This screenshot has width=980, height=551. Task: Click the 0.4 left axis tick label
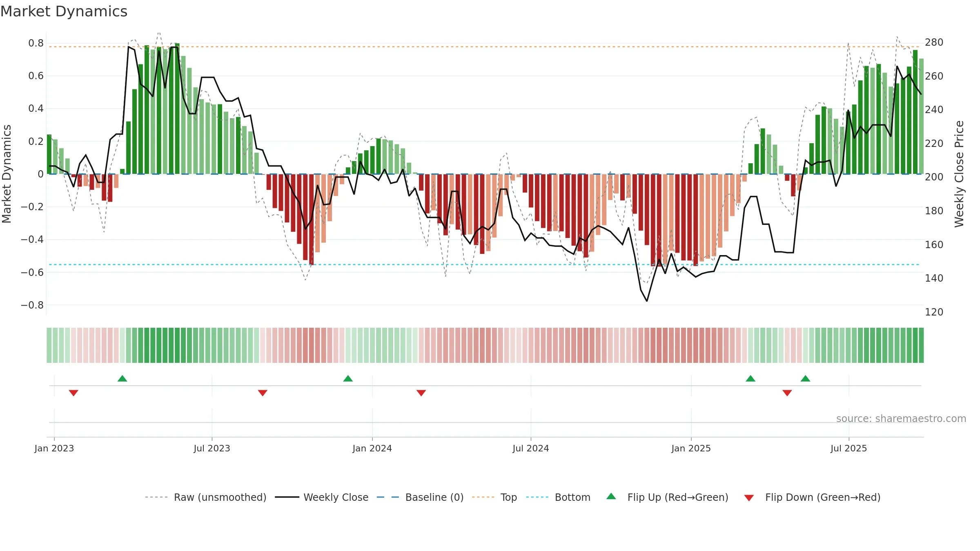point(36,108)
